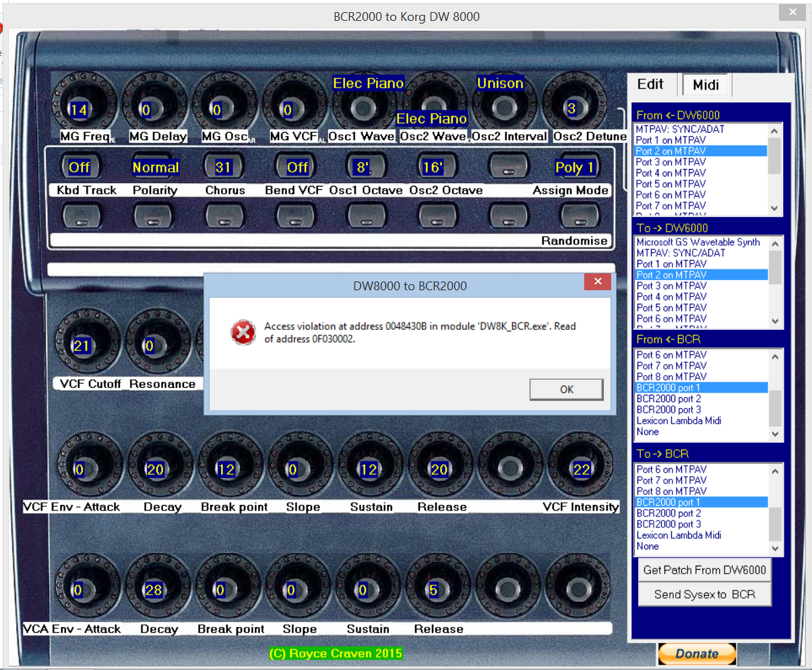Switch to the Midi tab
812x670 pixels.
706,85
